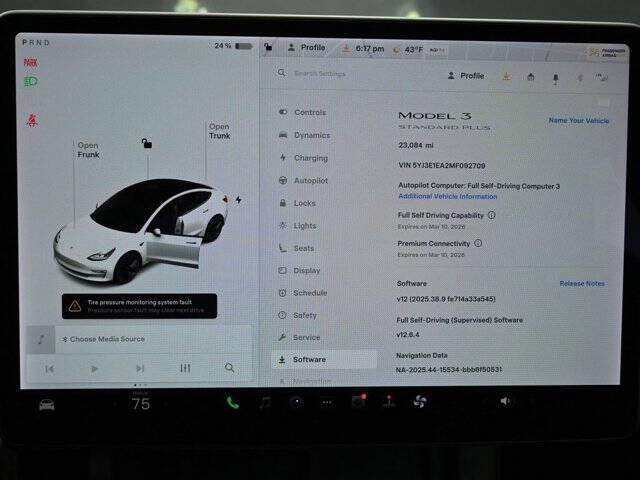Tap the headlights indicator icon
This screenshot has width=640, height=480.
pos(31,82)
